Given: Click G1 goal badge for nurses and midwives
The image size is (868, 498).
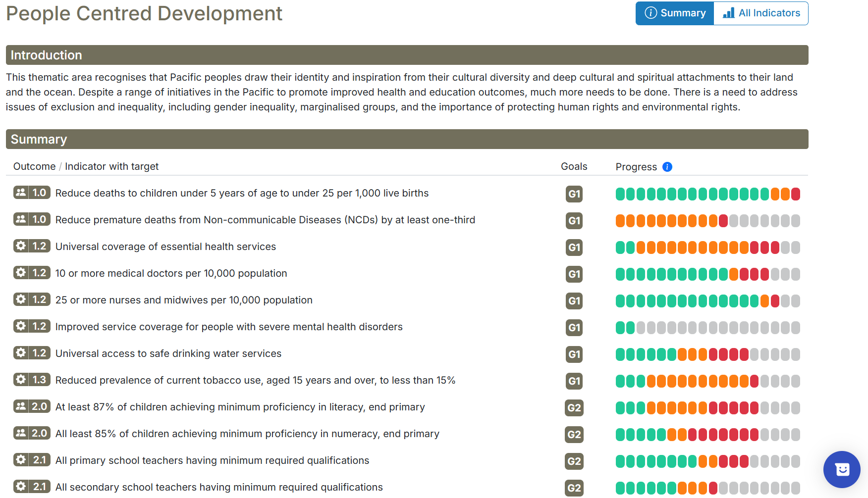Looking at the screenshot, I should [x=574, y=301].
